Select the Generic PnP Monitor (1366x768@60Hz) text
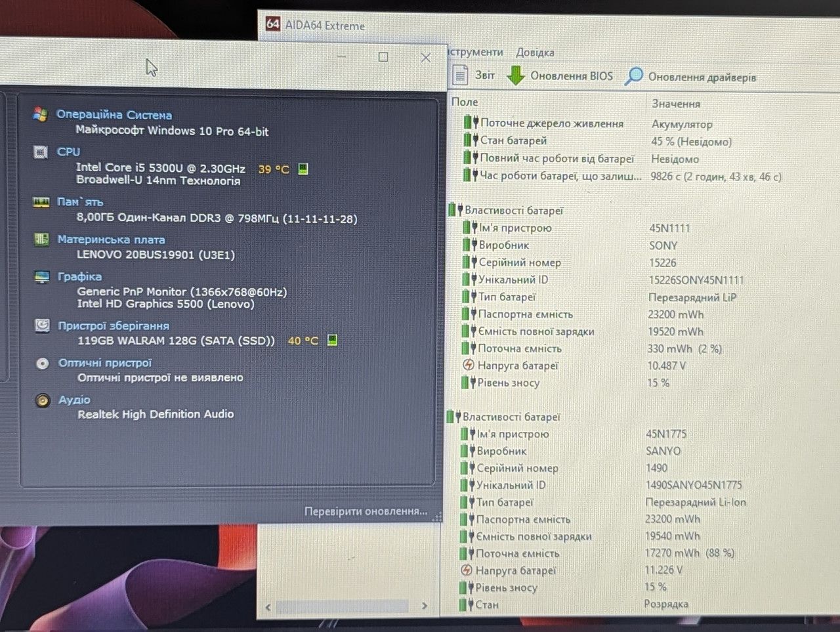The width and height of the screenshot is (840, 632). click(x=182, y=291)
